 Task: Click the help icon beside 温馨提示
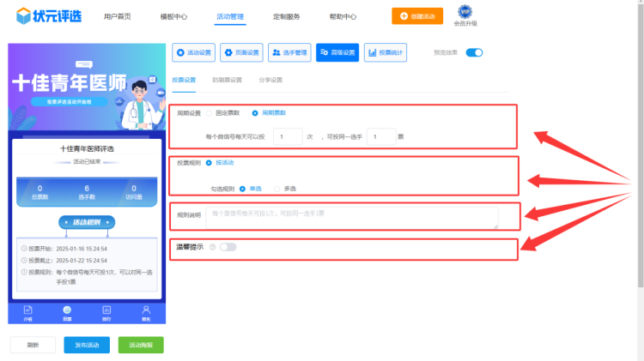[211, 247]
